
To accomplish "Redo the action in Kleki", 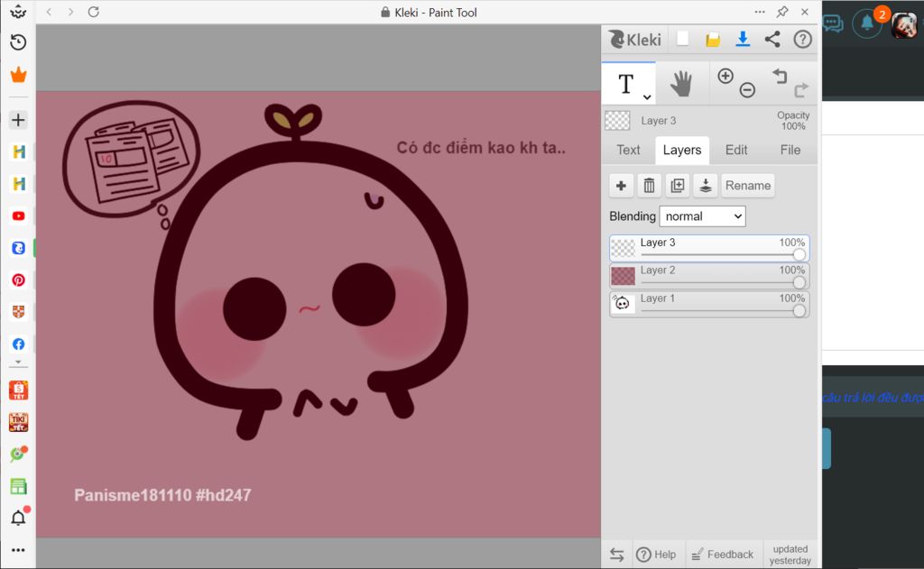I will [x=801, y=90].
